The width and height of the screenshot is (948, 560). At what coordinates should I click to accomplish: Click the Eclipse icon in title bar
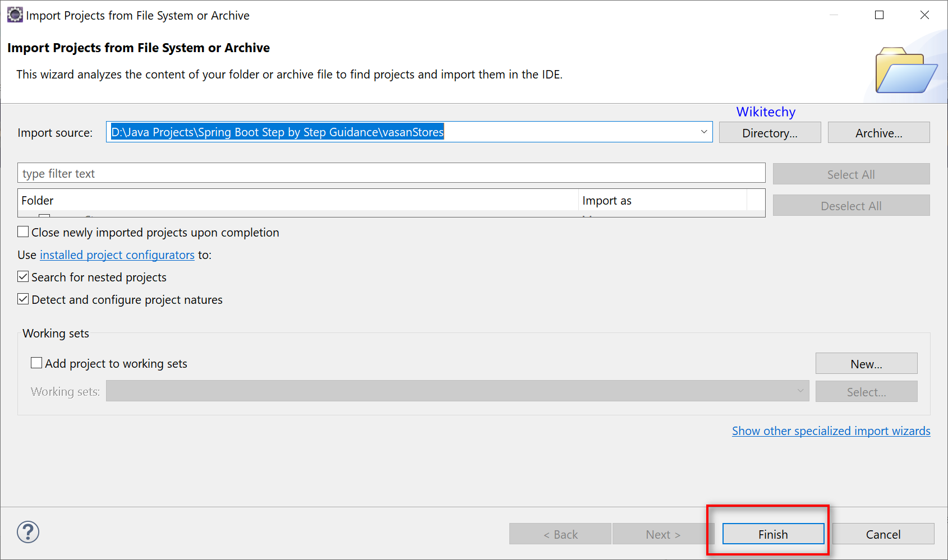[x=15, y=15]
